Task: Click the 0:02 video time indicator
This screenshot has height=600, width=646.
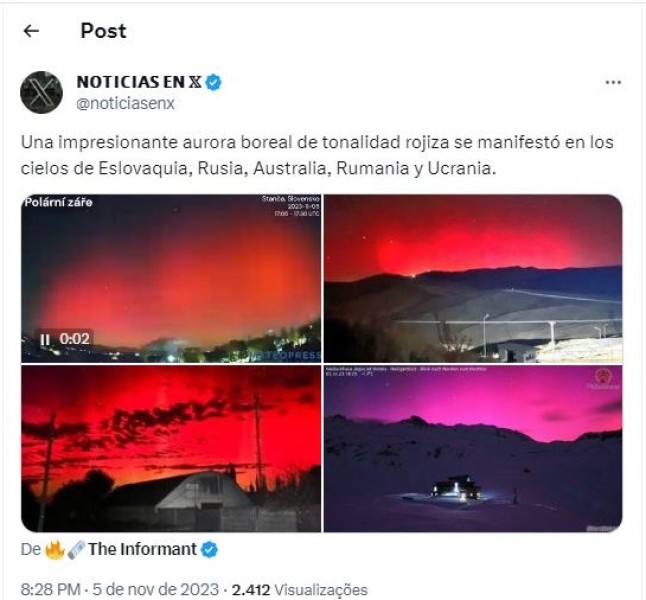Action: click(75, 339)
